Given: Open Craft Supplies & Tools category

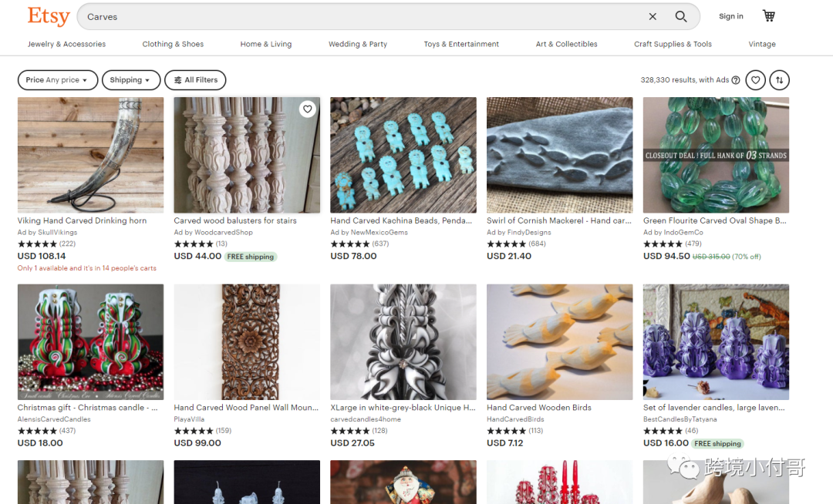Looking at the screenshot, I should click(673, 44).
